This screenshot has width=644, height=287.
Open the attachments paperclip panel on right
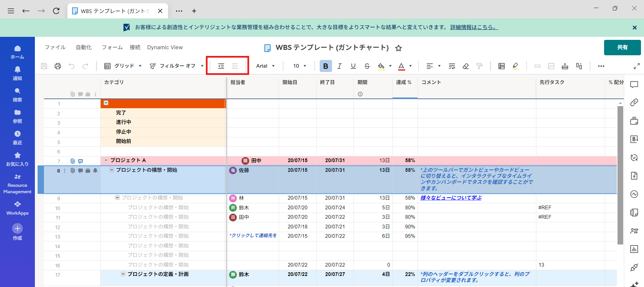[x=634, y=102]
